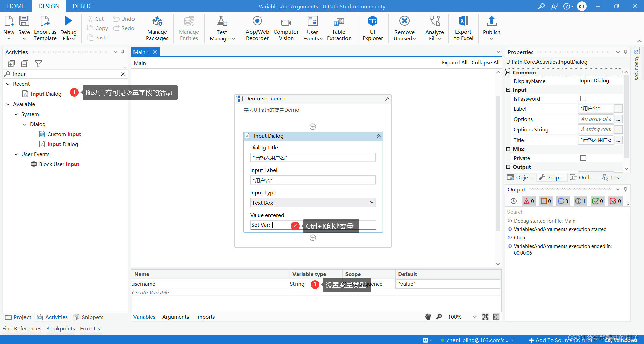Image resolution: width=644 pixels, height=344 pixels.
Task: Toggle warning messages filter in Output
Action: (x=546, y=201)
